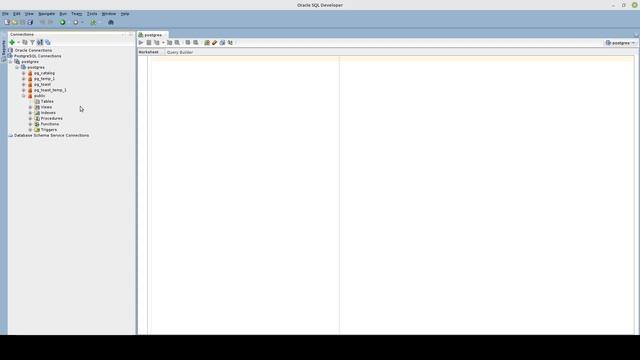Click the Unshared SQL Worksheet icon

pos(207,42)
